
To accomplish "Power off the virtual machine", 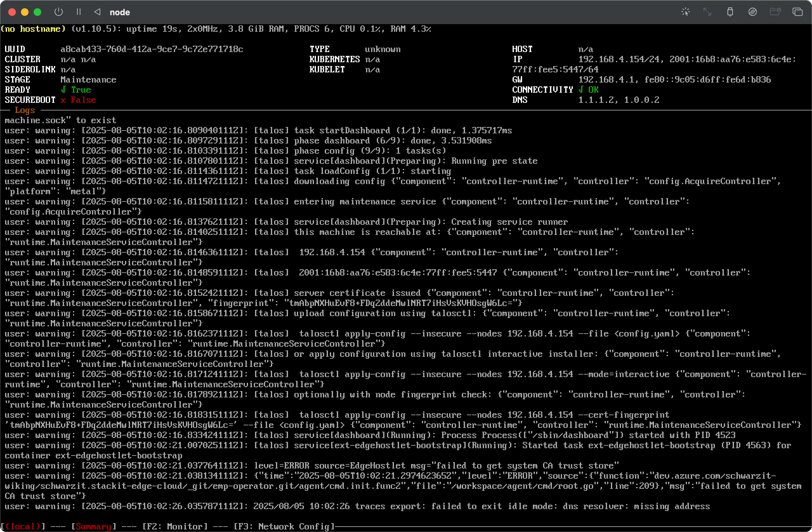I will click(x=58, y=12).
